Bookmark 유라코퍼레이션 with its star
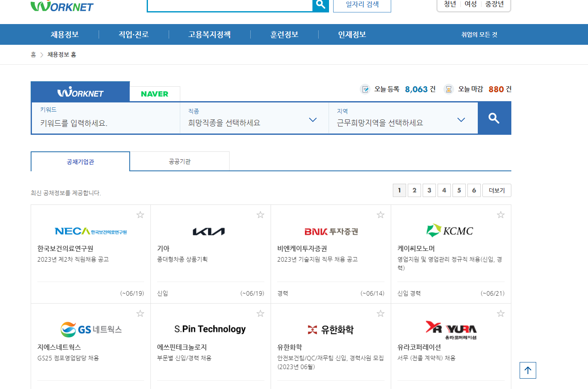588x389 pixels. tap(501, 314)
